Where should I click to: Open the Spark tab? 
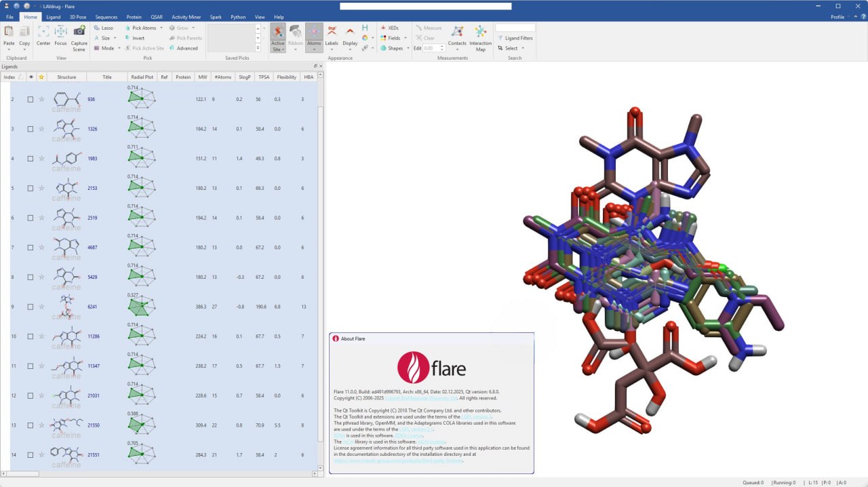point(216,16)
